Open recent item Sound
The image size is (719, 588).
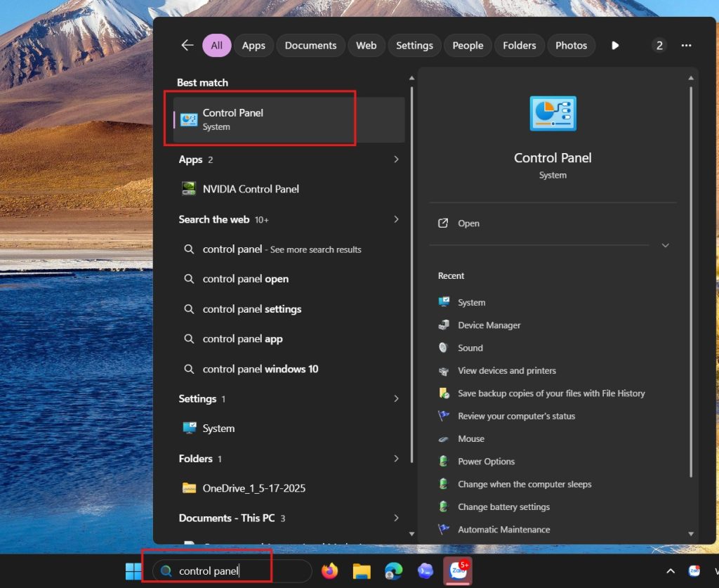click(470, 348)
